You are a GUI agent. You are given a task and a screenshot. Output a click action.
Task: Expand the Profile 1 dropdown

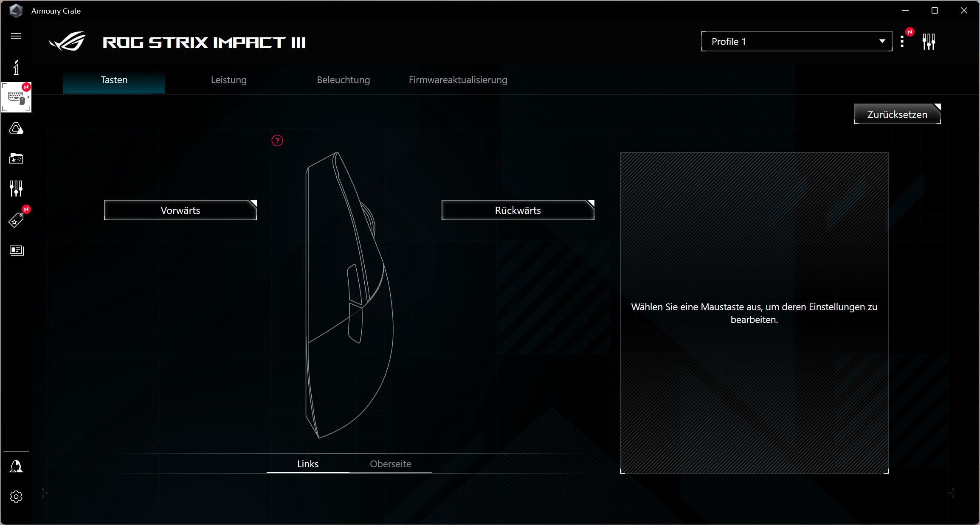[881, 42]
